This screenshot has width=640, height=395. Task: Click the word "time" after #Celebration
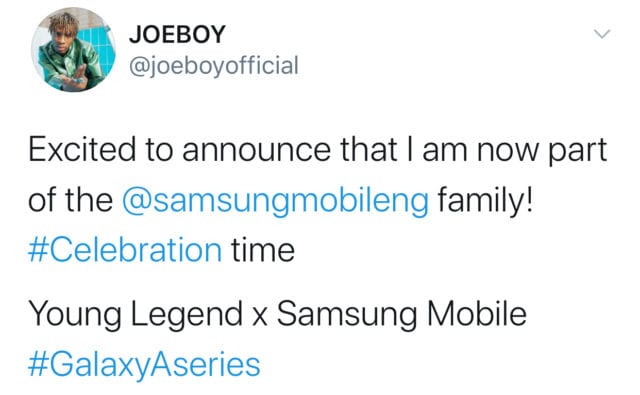[x=263, y=250]
